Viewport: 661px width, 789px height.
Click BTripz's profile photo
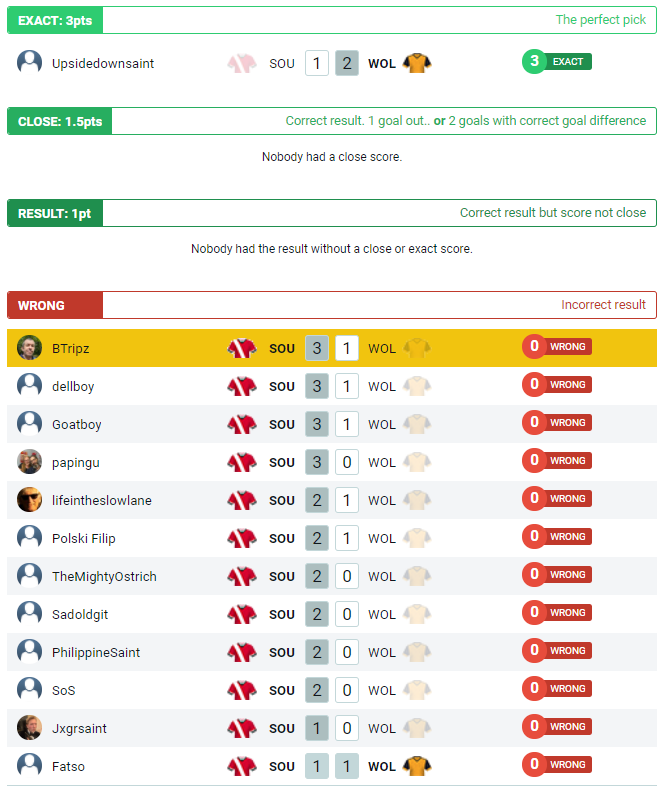coord(29,348)
